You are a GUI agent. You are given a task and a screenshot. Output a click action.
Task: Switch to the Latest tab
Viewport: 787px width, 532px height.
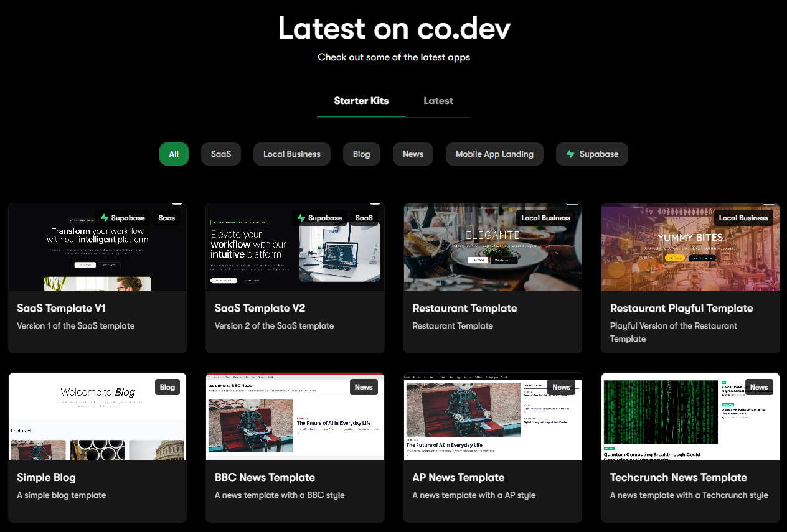pyautogui.click(x=438, y=101)
